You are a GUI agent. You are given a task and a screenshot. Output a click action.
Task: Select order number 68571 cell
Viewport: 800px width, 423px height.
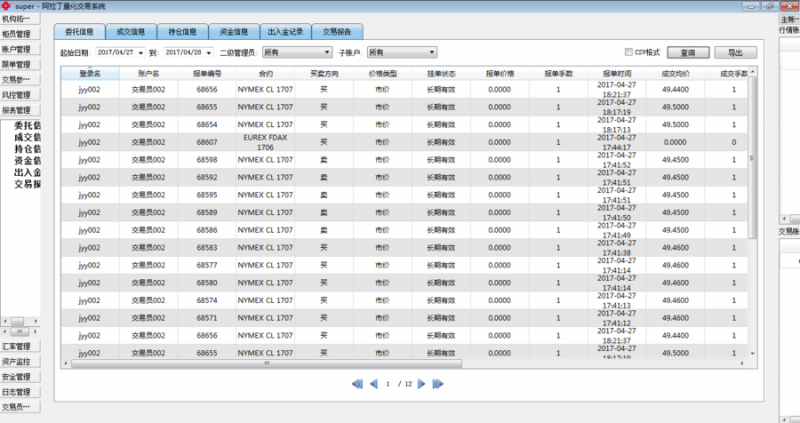click(207, 318)
